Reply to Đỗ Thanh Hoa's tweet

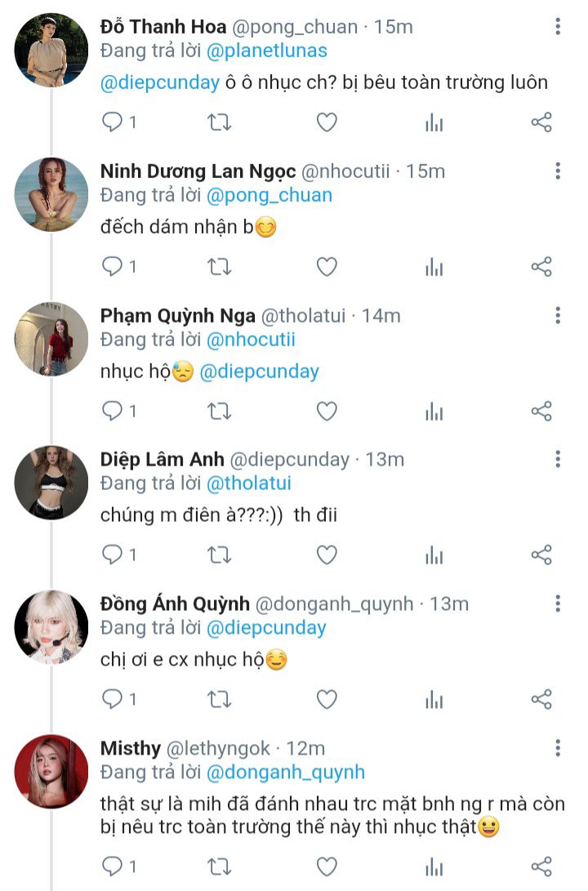click(112, 123)
